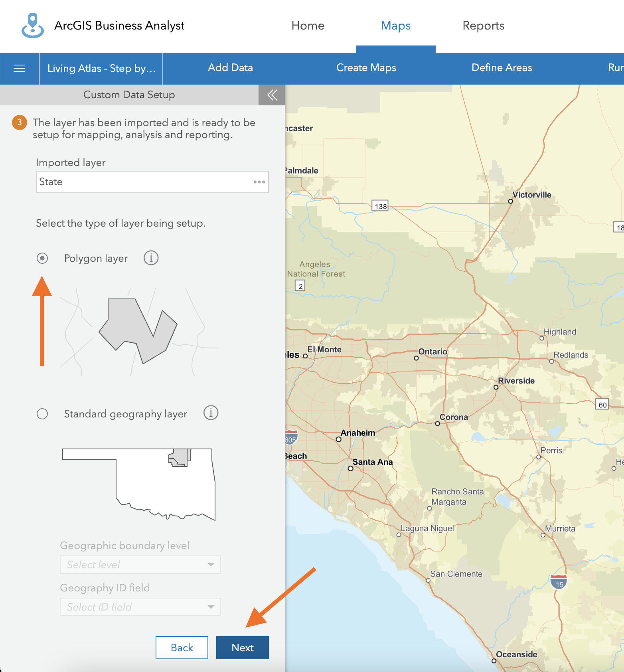This screenshot has height=672, width=624.
Task: Click the El Monte label on map
Action: click(x=324, y=350)
